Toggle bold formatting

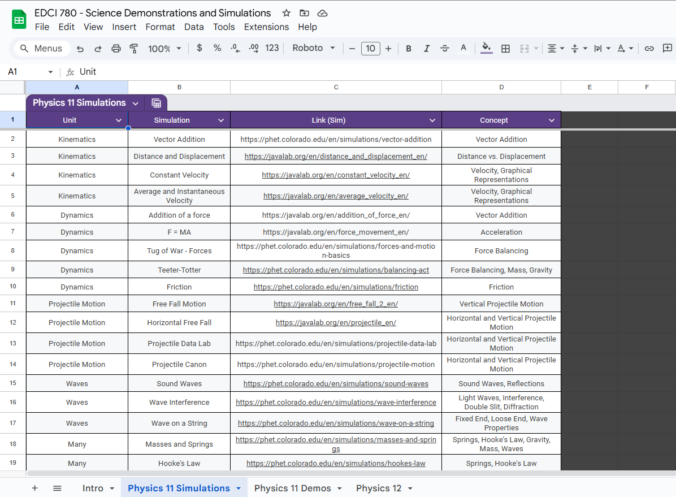coord(408,49)
